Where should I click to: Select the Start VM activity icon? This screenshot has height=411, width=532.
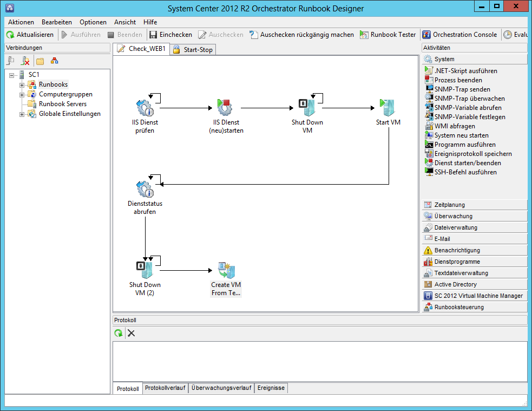click(x=387, y=108)
